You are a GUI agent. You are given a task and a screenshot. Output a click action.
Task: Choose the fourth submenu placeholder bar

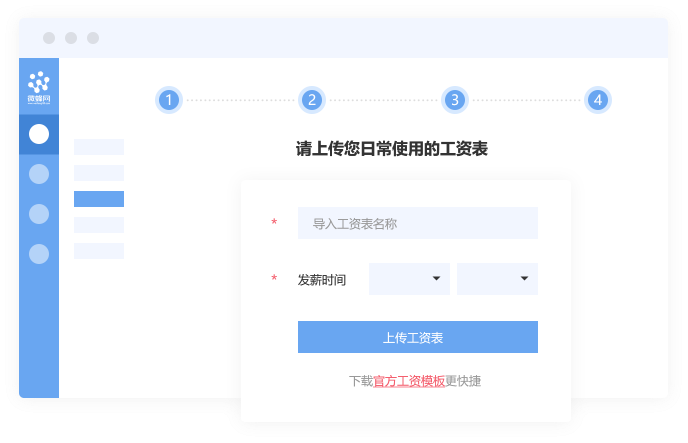tap(99, 225)
